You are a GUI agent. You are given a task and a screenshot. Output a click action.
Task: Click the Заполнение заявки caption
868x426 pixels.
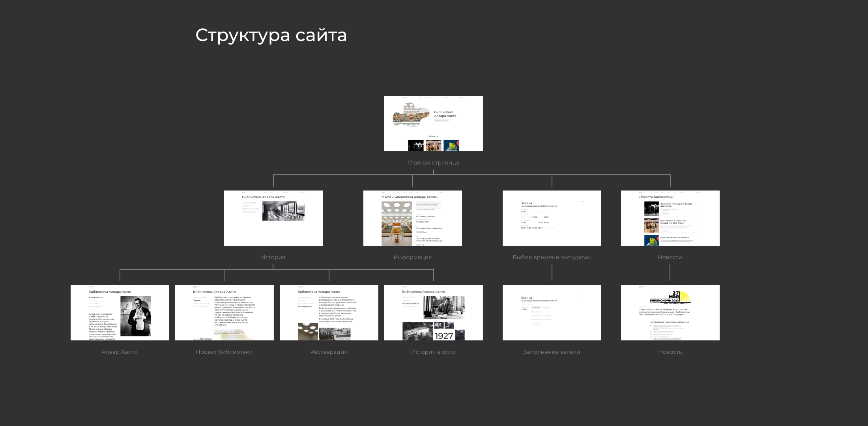click(552, 352)
